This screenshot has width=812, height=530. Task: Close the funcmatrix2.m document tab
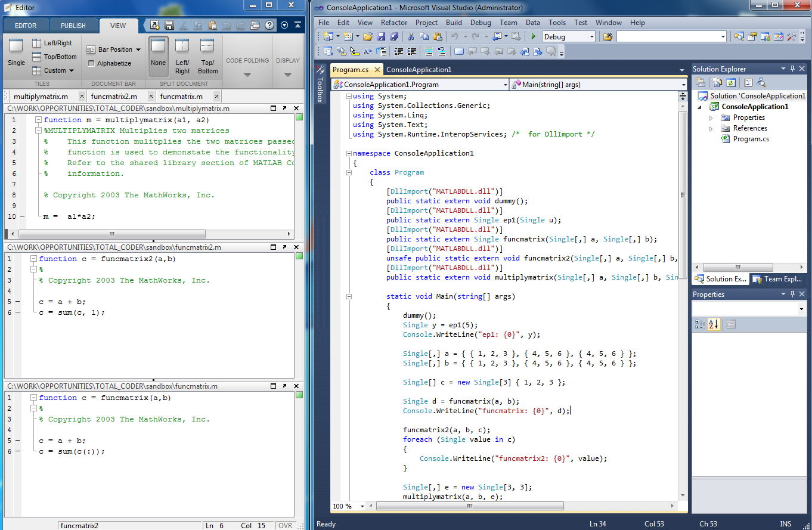(x=150, y=96)
